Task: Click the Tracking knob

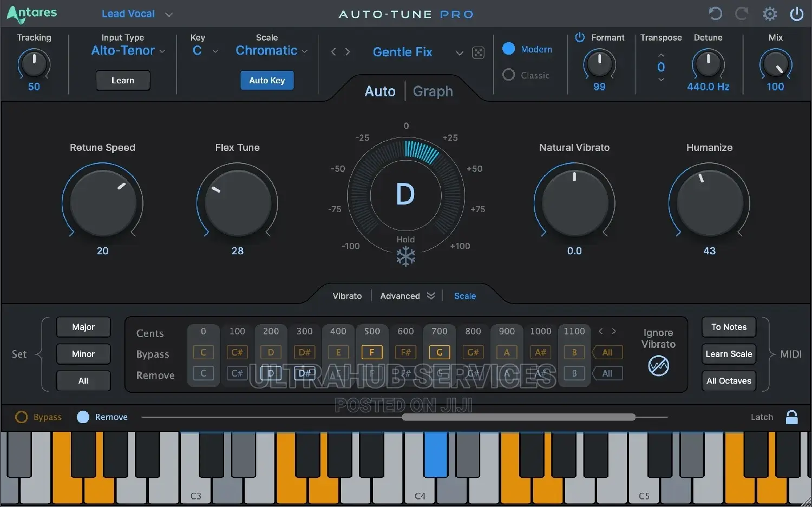Action: pos(34,64)
